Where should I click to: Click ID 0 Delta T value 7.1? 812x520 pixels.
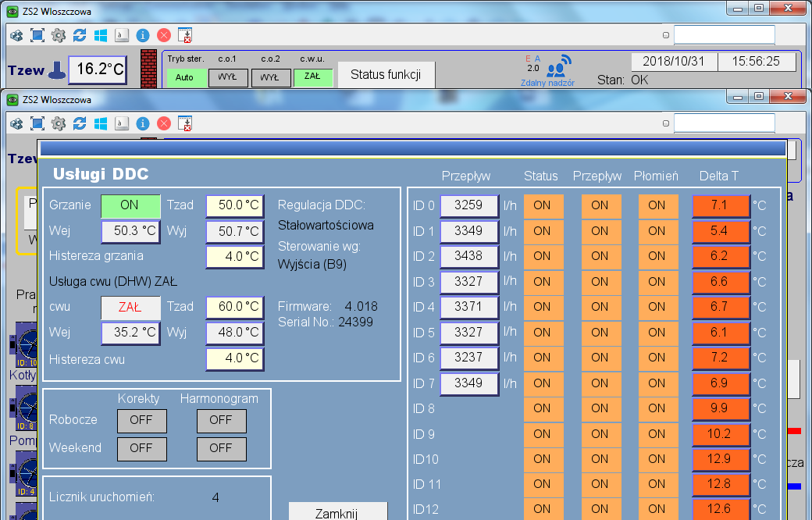coord(721,205)
